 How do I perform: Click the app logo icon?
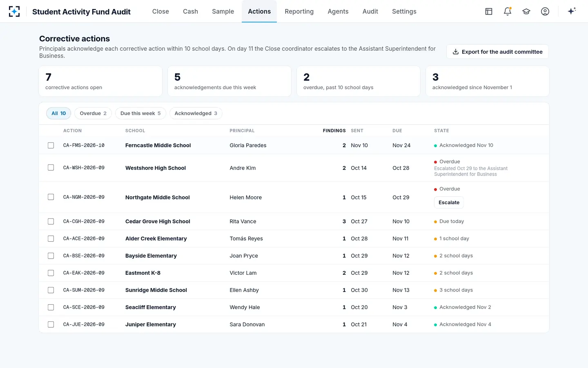(14, 11)
